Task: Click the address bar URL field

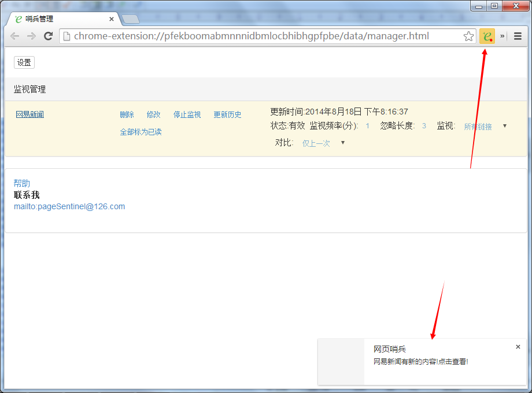Action: coord(260,36)
